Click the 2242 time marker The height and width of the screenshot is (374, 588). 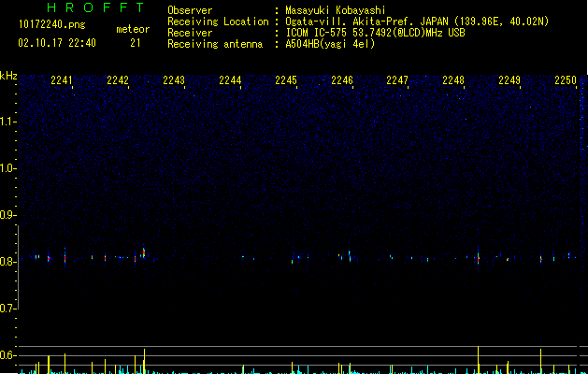pyautogui.click(x=118, y=80)
